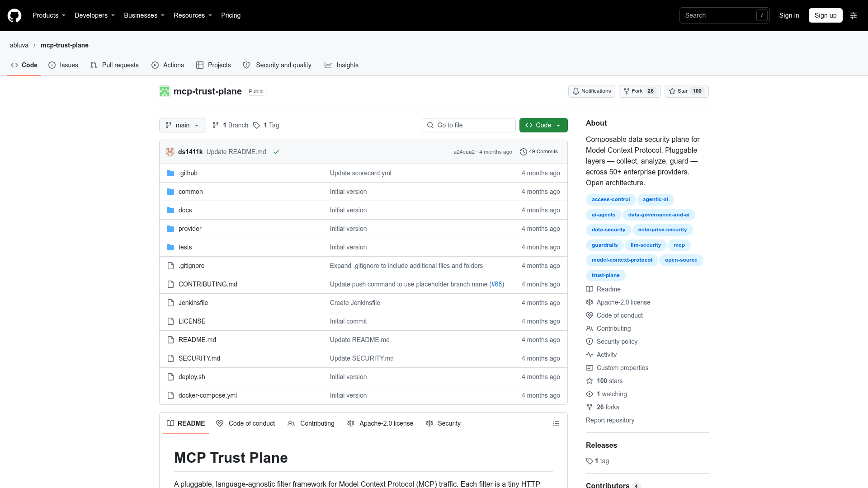Expand the Businesses menu
Viewport: 868px width, 488px height.
144,15
